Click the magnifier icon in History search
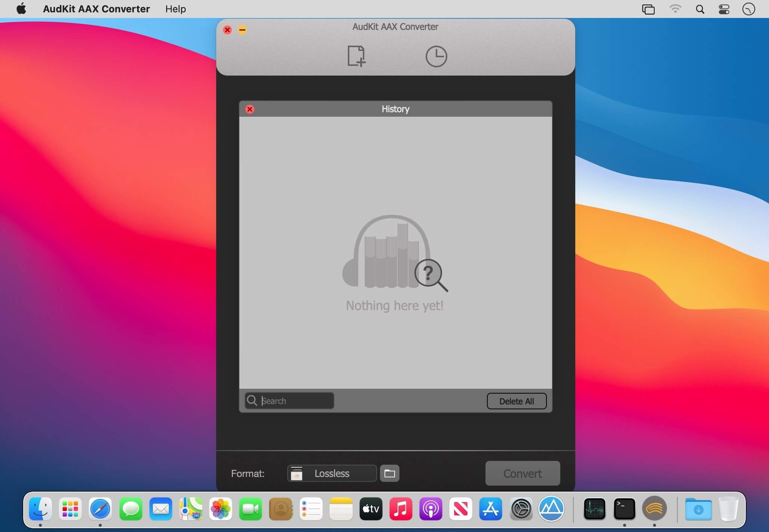The height and width of the screenshot is (532, 769). click(x=252, y=401)
